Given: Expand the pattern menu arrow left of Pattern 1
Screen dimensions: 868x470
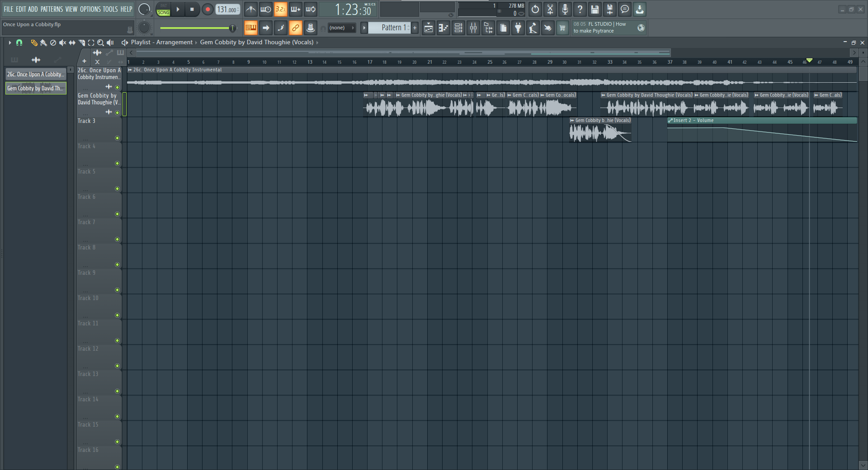Looking at the screenshot, I should [364, 28].
